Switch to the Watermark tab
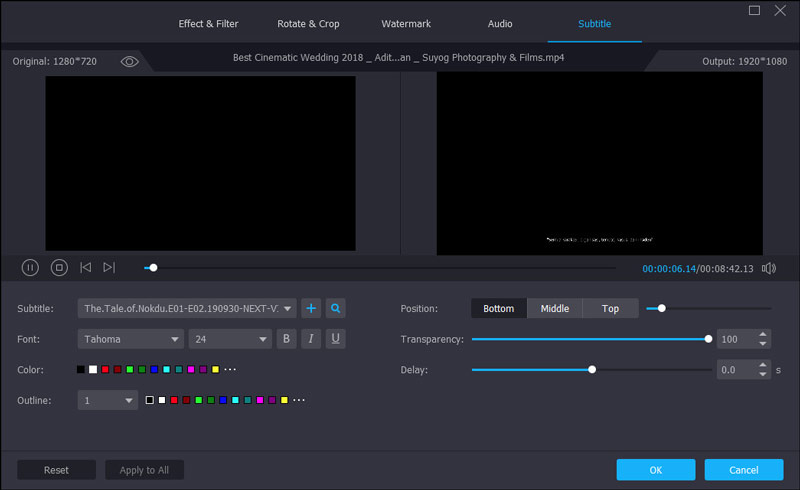The width and height of the screenshot is (800, 490). pos(405,23)
